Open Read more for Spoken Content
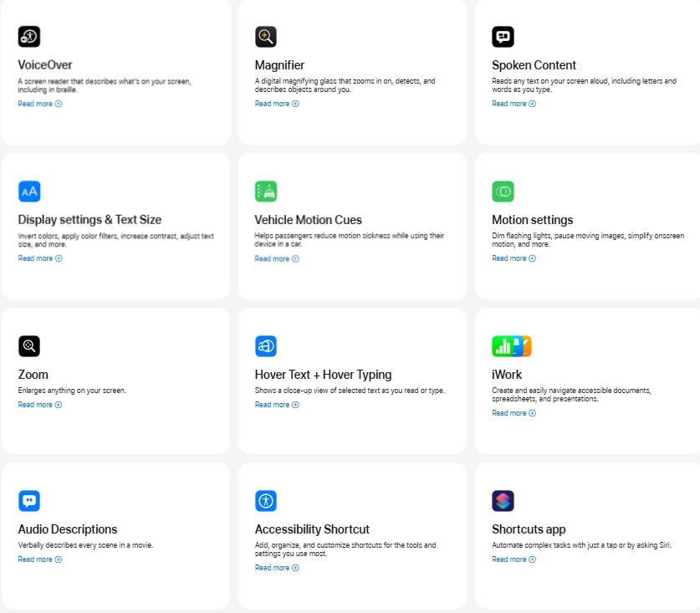This screenshot has width=700, height=613. (x=514, y=104)
